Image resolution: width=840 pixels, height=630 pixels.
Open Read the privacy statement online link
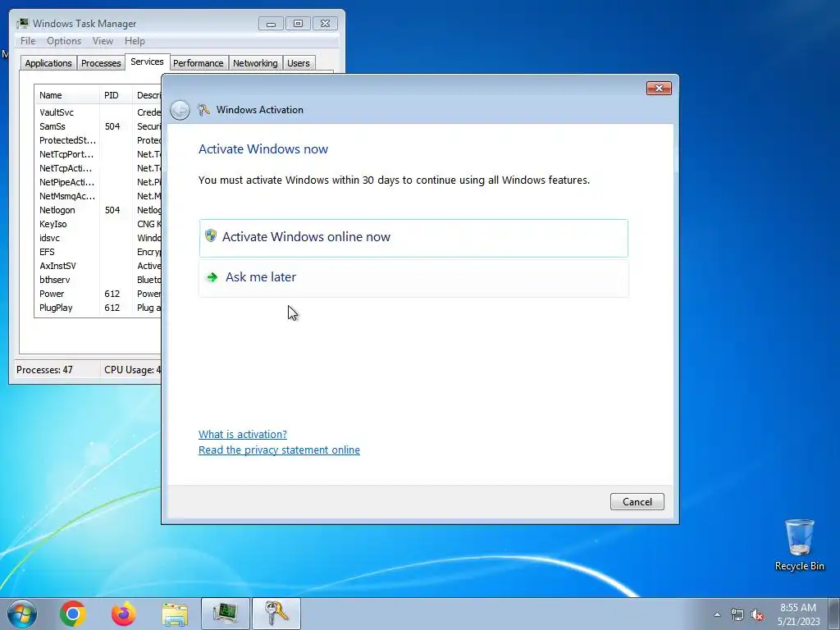[279, 450]
